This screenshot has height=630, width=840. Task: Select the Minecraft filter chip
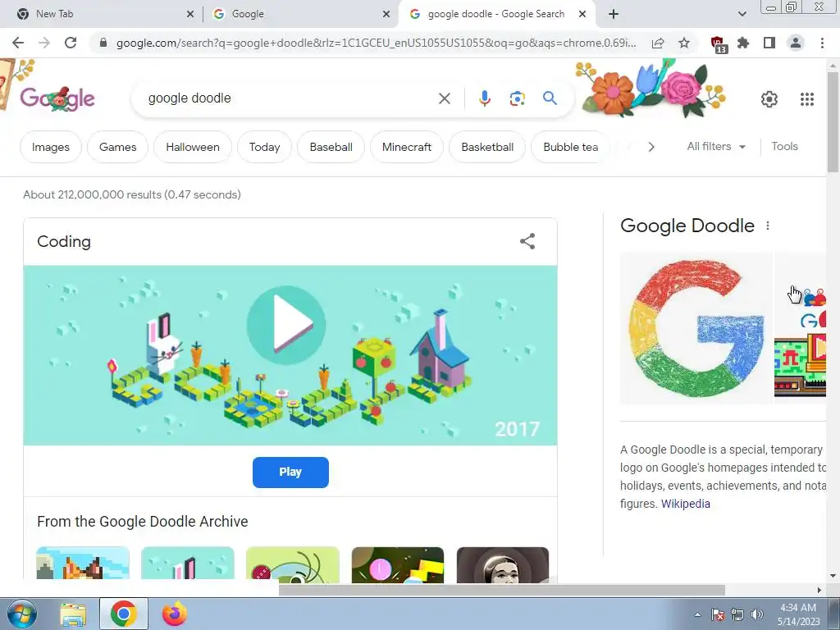(x=407, y=147)
